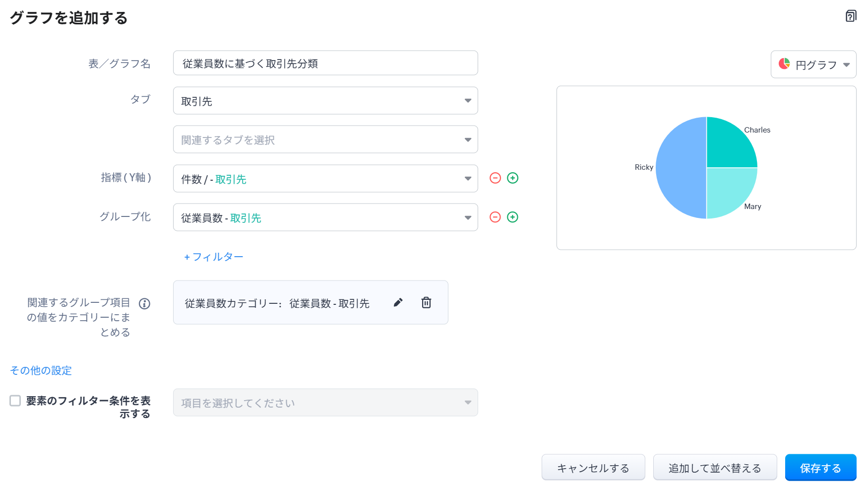This screenshot has width=868, height=492.
Task: Remove the 指標 (Y軸) row with minus icon
Action: click(x=495, y=178)
